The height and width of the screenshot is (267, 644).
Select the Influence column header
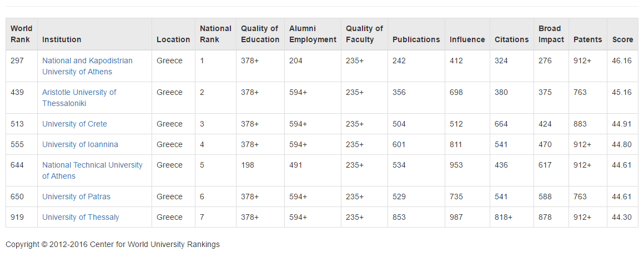pos(467,39)
